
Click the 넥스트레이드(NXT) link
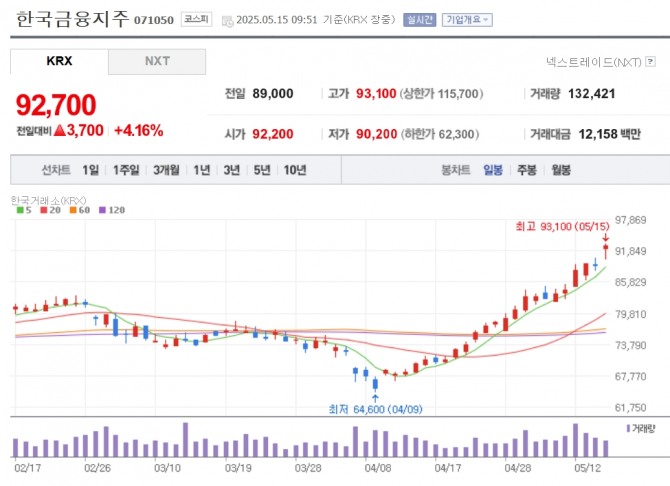(595, 62)
